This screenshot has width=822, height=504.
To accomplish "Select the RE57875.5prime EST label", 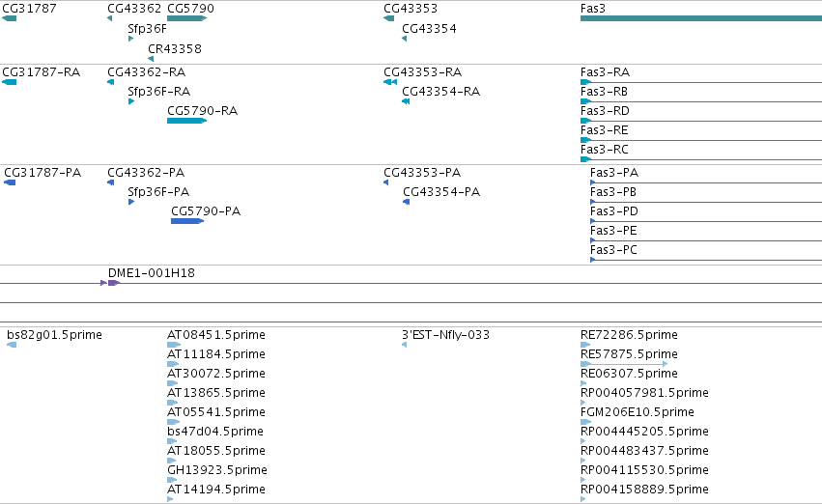I will (629, 354).
